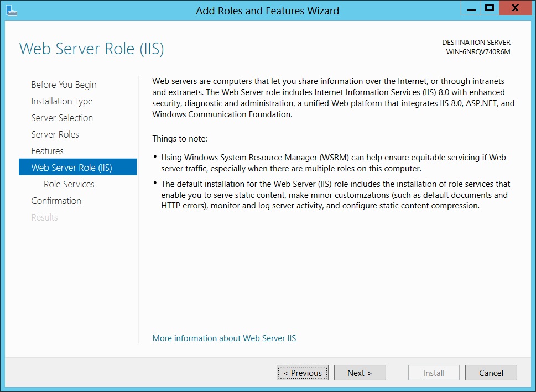Select Web Server Role (IIS) in sidebar

coord(78,167)
